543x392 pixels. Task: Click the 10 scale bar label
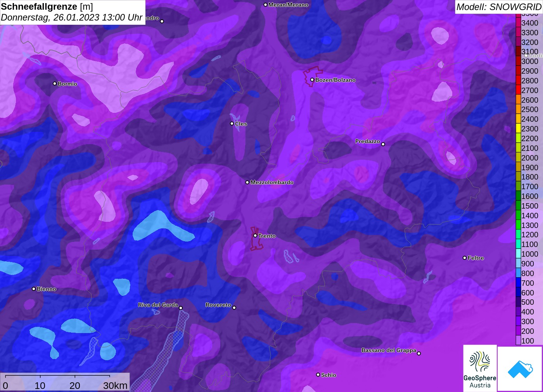click(x=40, y=385)
